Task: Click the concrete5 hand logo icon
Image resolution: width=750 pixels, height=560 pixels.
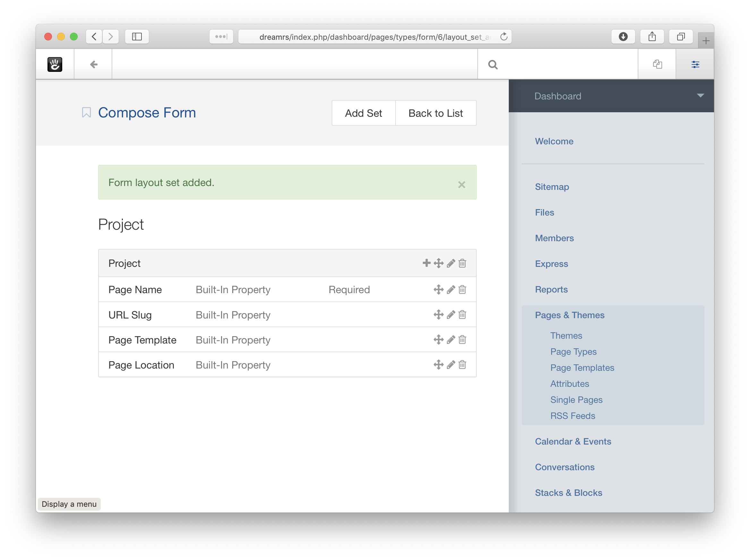Action: 55,64
